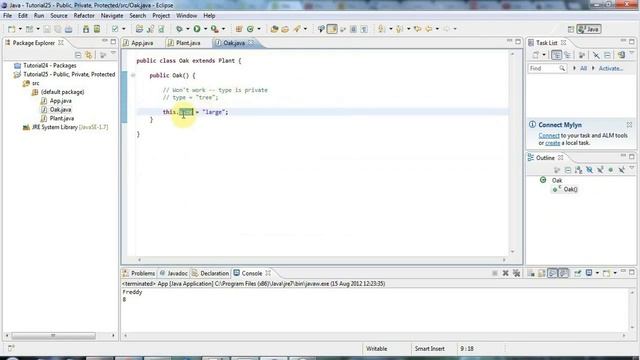Click Collapse All icon in Task List
640x360 pixels.
(x=607, y=55)
